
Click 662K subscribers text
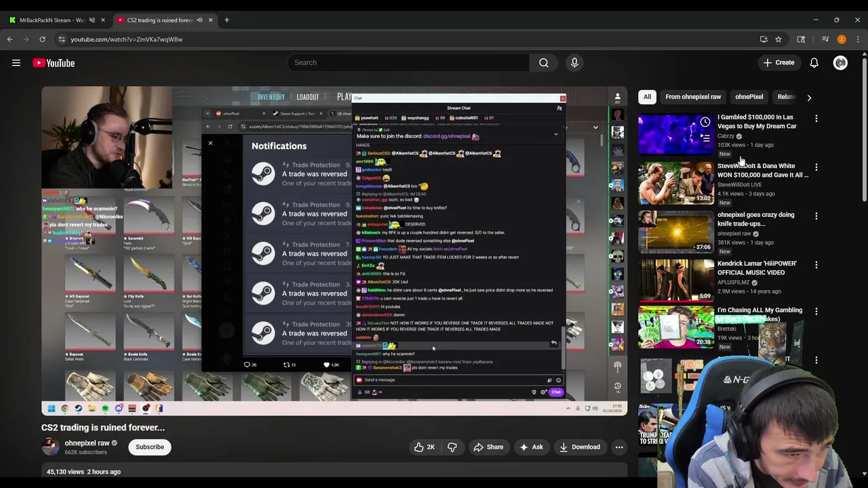[85, 453]
